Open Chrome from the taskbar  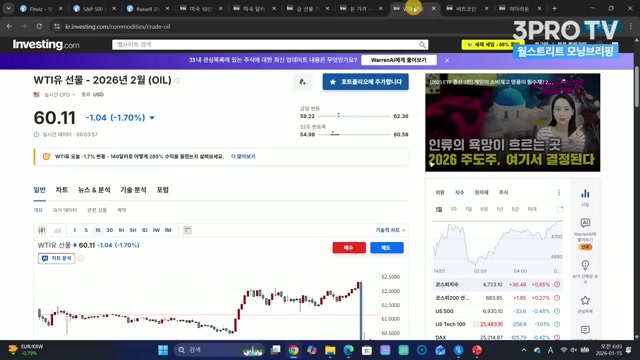[x=293, y=350]
